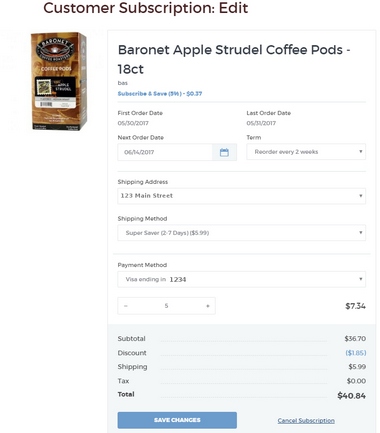Click the Baronet coffee pods product image
This screenshot has height=433, width=380.
click(59, 81)
